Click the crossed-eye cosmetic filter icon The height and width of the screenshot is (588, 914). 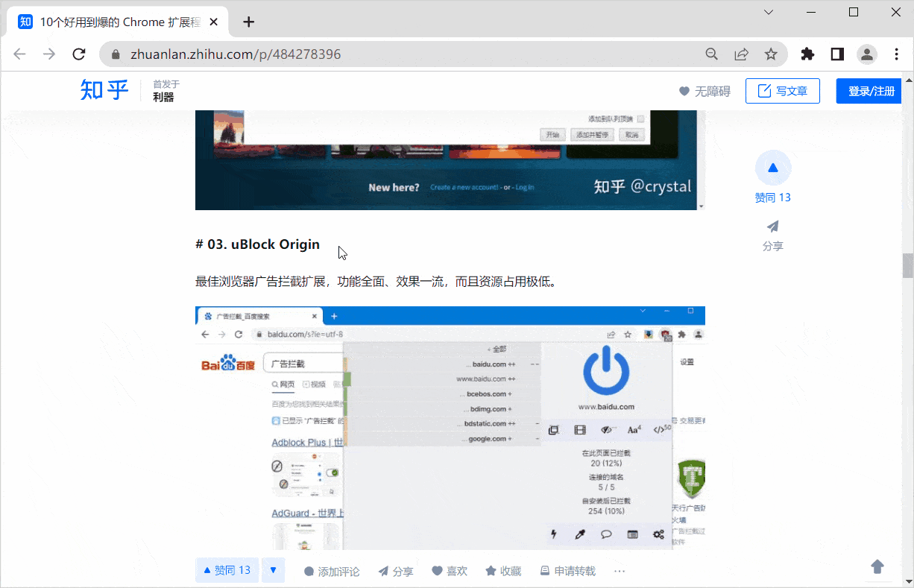point(608,430)
